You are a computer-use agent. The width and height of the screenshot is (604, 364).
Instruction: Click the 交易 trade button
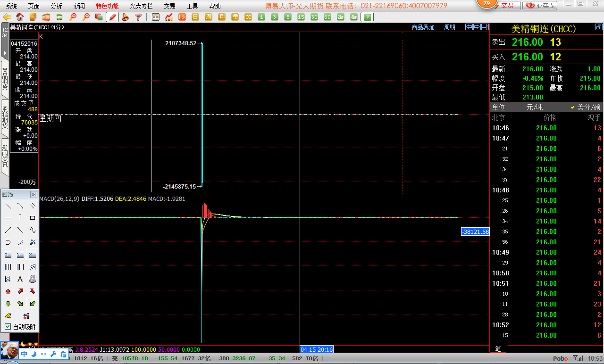[507, 6]
